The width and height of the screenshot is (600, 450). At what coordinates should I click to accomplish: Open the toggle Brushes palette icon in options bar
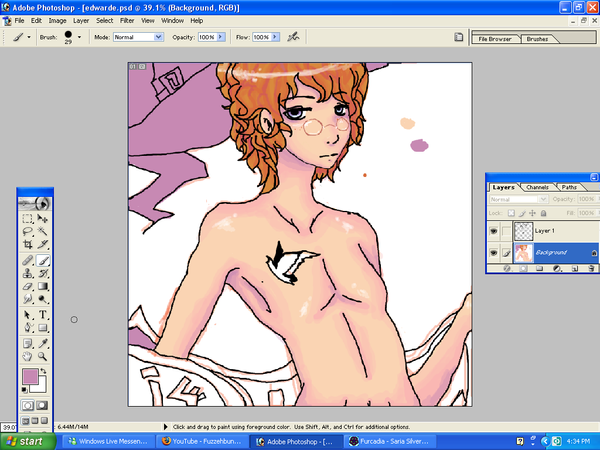coord(458,37)
